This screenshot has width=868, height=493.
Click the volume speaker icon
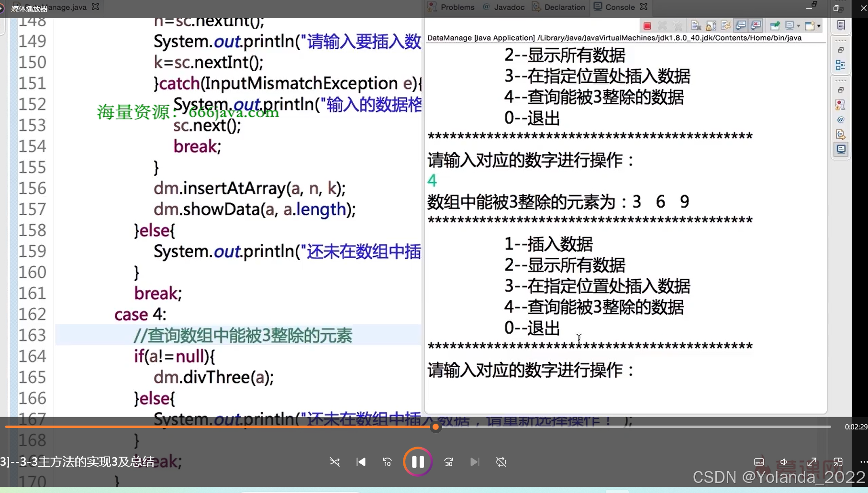[784, 462]
